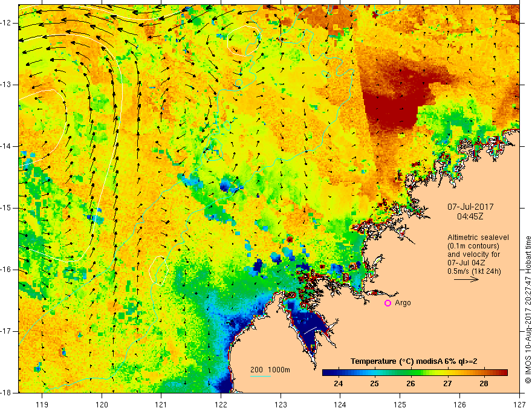Click the magenta Argo float marker
532x411 pixels.
click(x=388, y=303)
